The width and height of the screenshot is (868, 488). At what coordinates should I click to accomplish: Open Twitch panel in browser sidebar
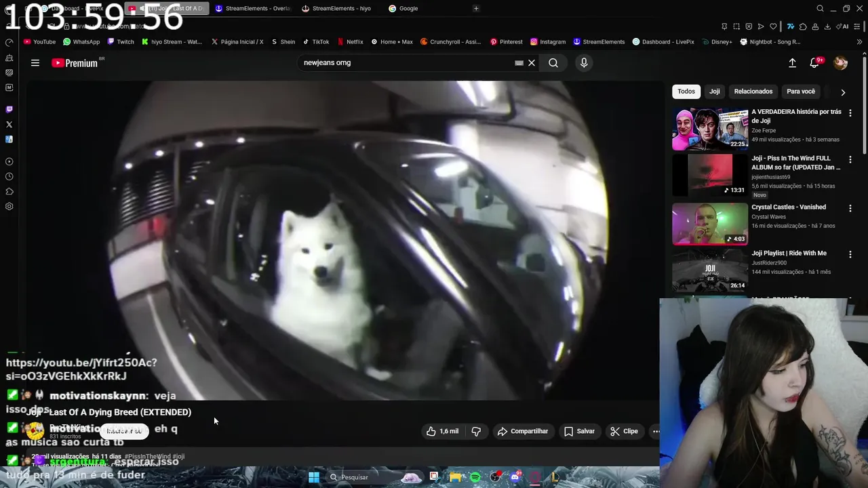9,109
